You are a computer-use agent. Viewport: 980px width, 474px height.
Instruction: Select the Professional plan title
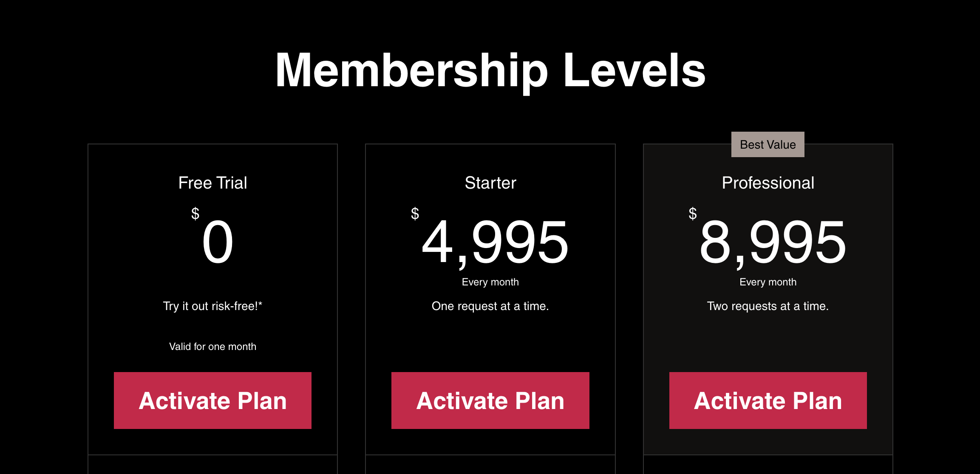[768, 183]
